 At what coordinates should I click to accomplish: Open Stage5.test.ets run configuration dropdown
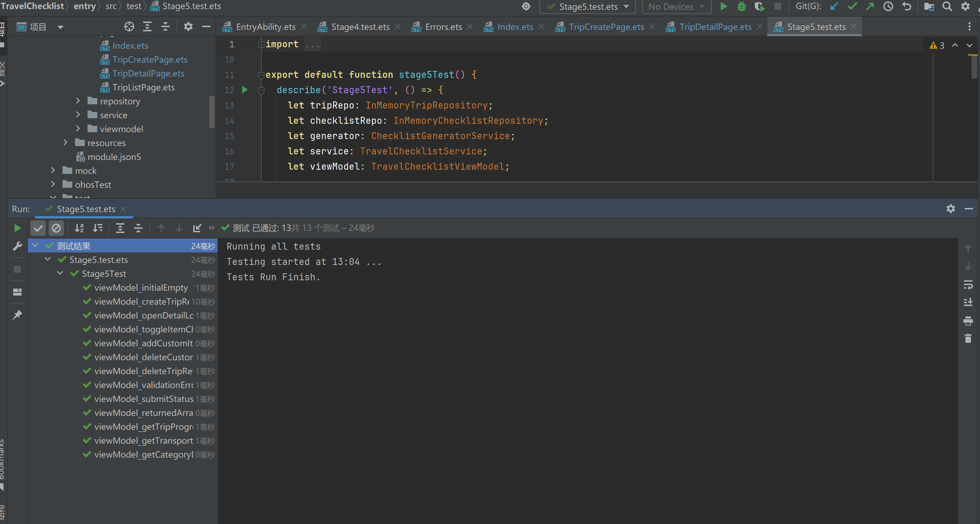[588, 7]
